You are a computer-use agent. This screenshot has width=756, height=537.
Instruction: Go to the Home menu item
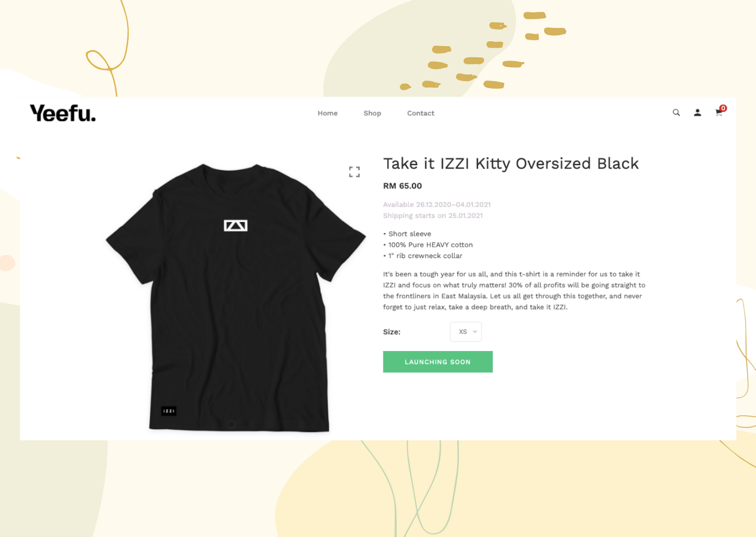(x=327, y=113)
